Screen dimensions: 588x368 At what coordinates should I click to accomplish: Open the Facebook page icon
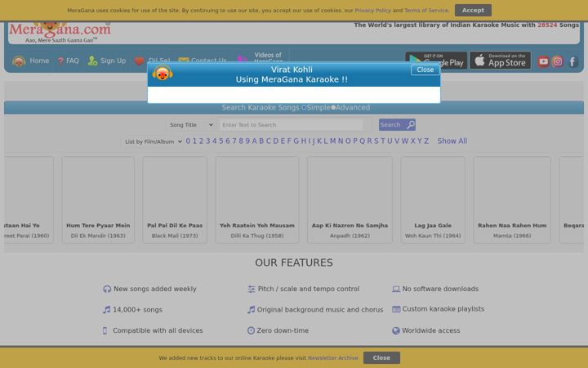click(572, 61)
